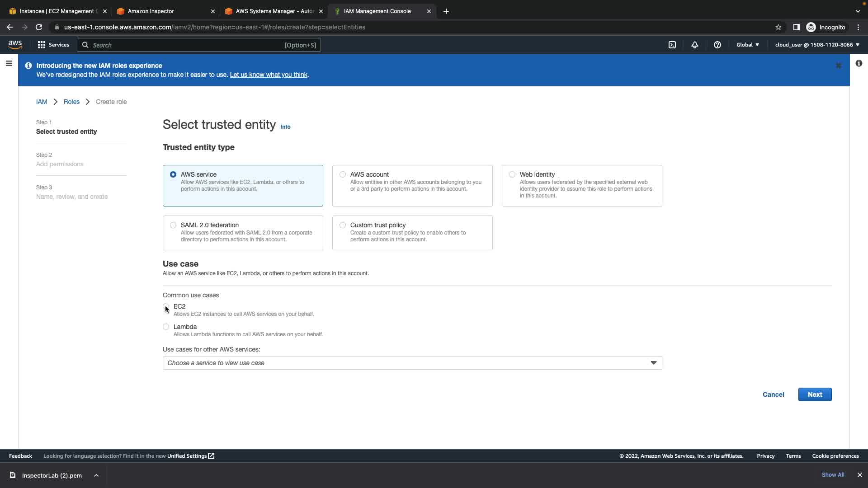Open the Services grid menu icon
Screen dimensions: 868x488
tap(42, 45)
